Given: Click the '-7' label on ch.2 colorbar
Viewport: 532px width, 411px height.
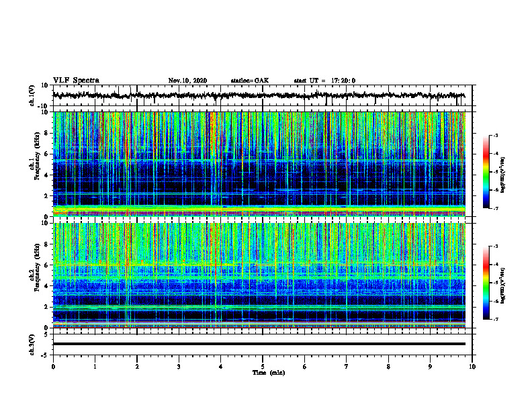Looking at the screenshot, I should [495, 320].
